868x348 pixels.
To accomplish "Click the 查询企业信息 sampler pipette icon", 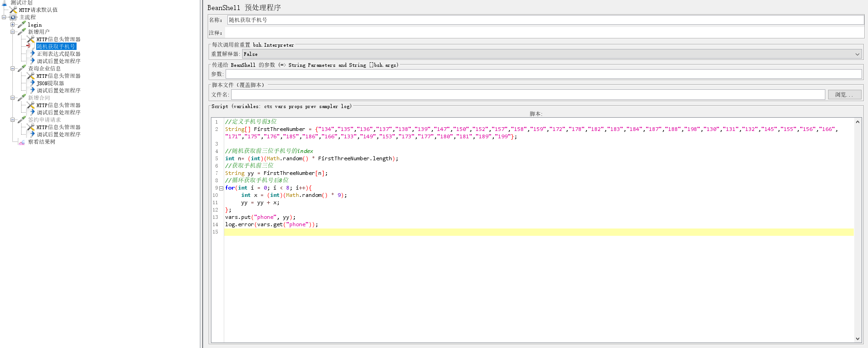I will pos(22,68).
